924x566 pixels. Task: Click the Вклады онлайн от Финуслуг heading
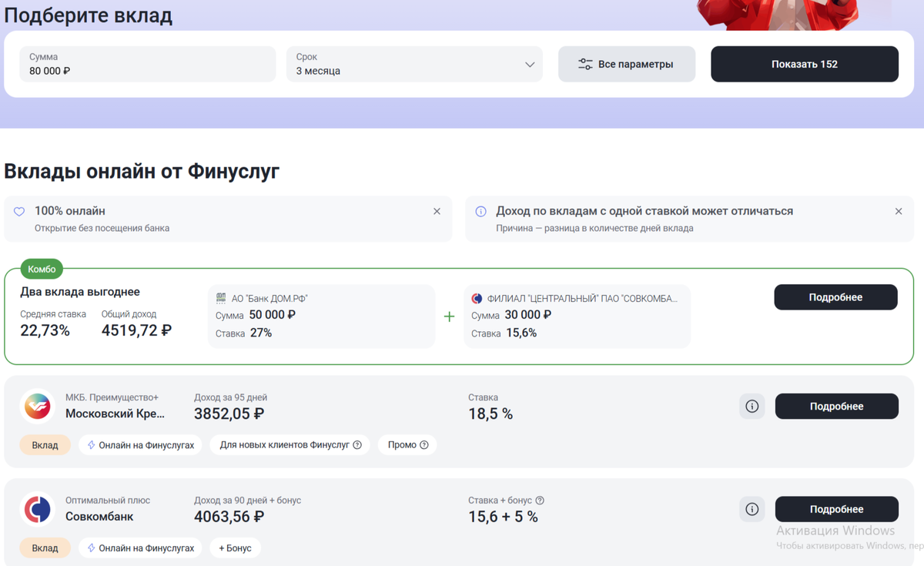pos(142,171)
